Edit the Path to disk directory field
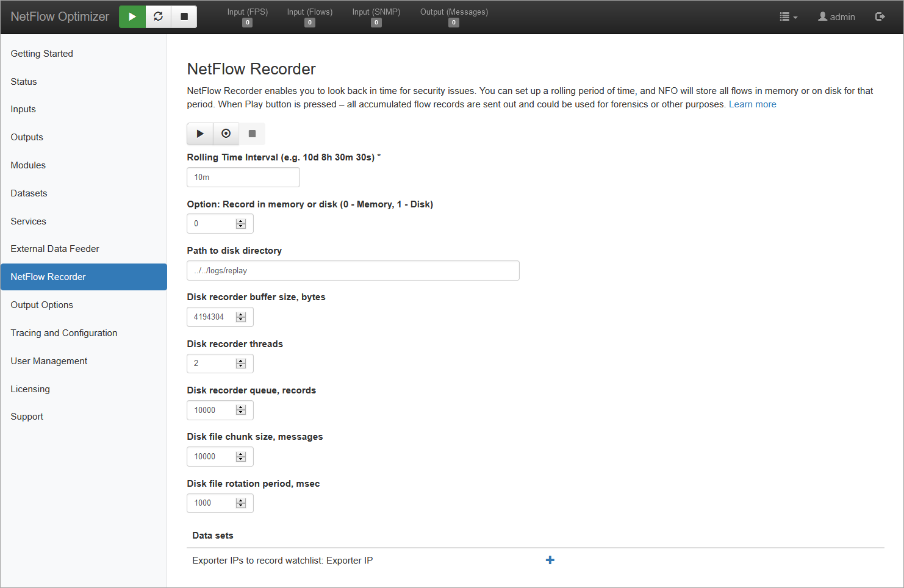 [x=353, y=271]
